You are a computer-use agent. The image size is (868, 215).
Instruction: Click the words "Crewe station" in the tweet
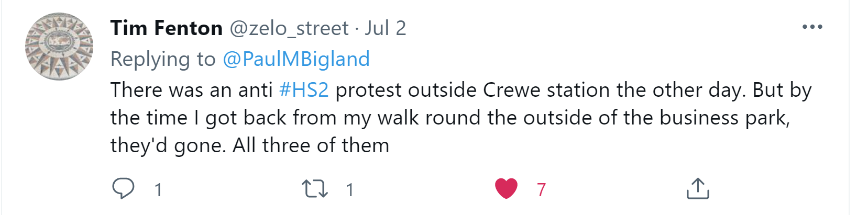(546, 90)
